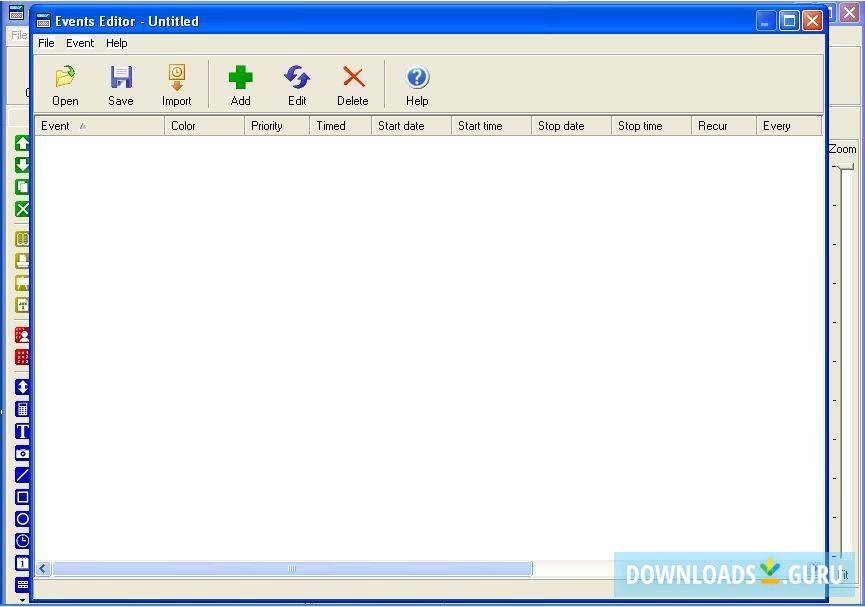Click the Color column header

[204, 126]
